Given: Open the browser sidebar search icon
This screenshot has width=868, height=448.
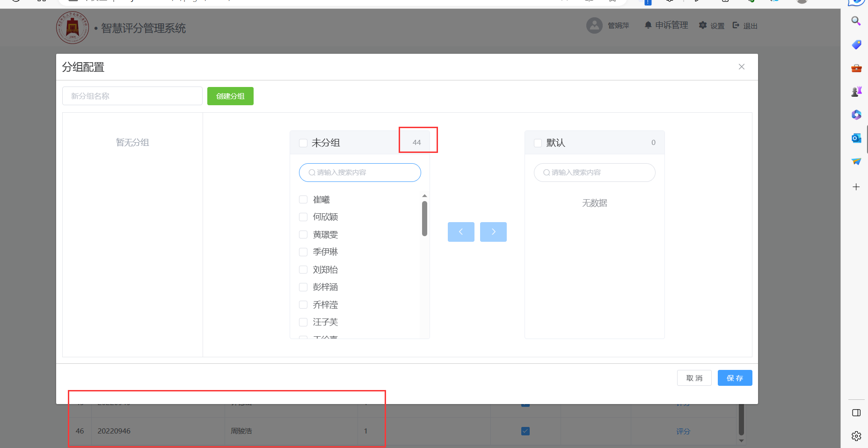Looking at the screenshot, I should (856, 21).
